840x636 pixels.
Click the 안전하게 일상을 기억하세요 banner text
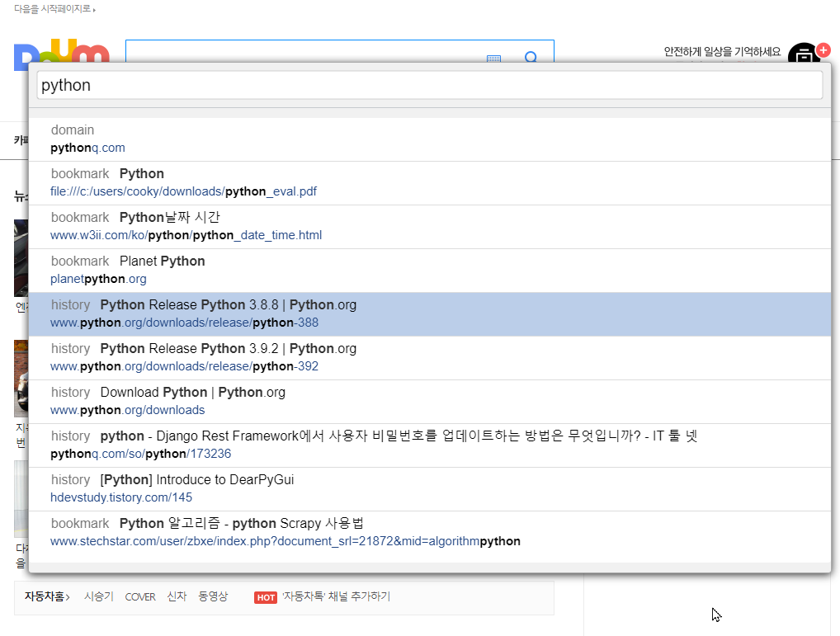[722, 52]
